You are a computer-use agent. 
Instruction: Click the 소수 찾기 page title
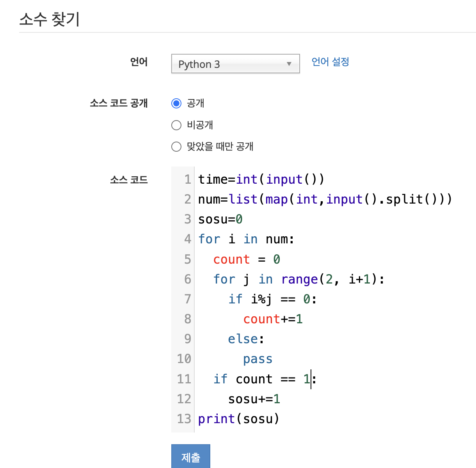point(50,19)
